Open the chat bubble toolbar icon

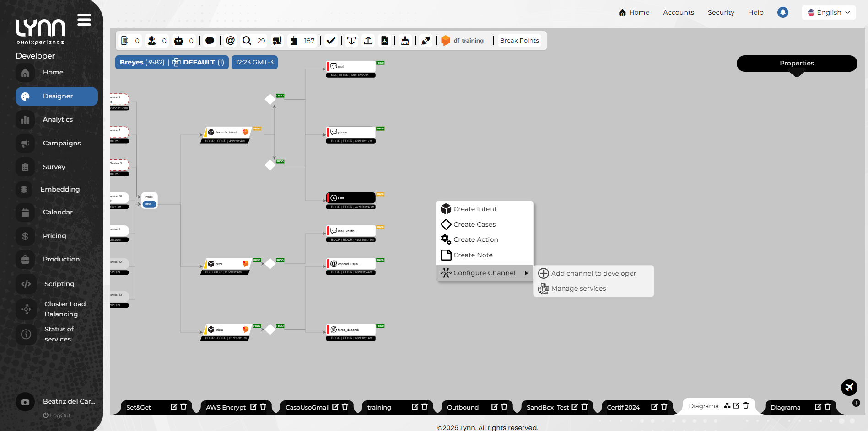(210, 41)
